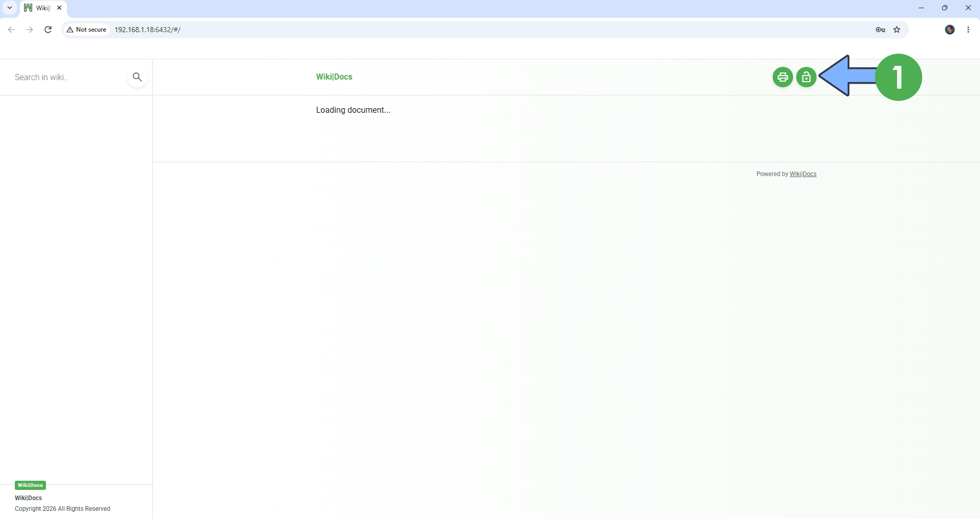Click the Wiki|Docs name above copyright
This screenshot has height=519, width=980.
tap(28, 498)
